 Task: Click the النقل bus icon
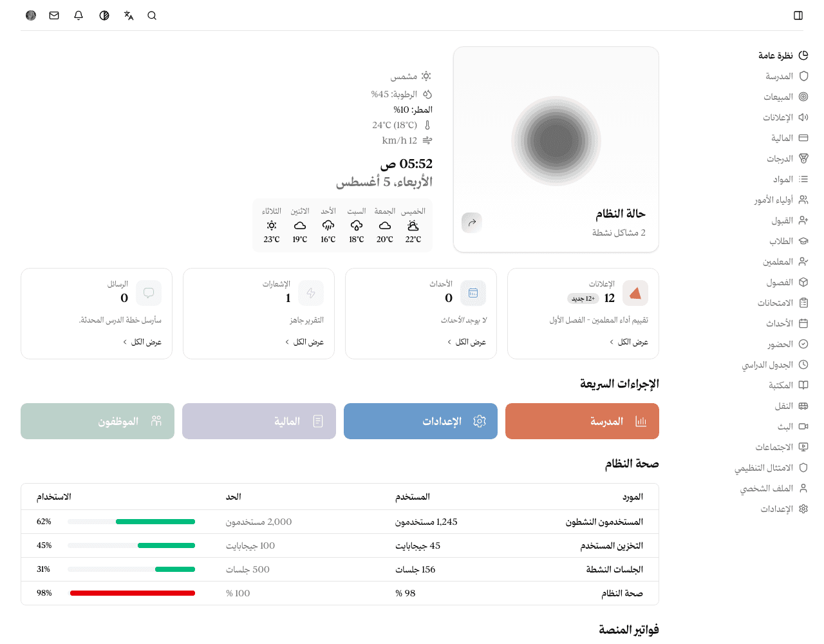click(x=803, y=406)
